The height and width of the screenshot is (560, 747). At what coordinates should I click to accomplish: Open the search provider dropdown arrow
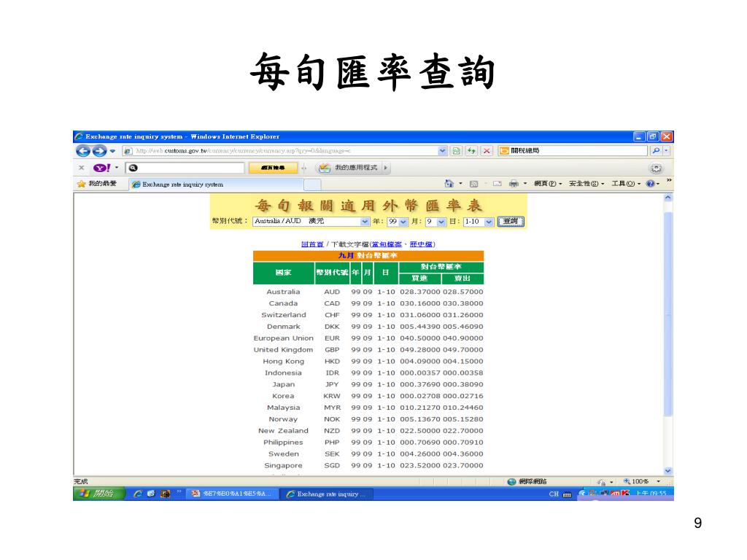667,150
